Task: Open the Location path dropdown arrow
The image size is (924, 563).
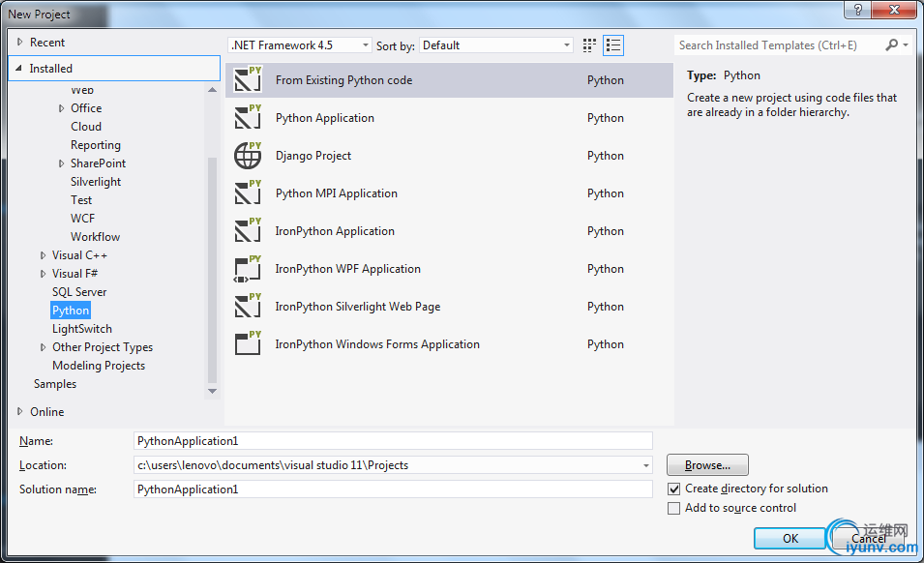Action: tap(646, 465)
